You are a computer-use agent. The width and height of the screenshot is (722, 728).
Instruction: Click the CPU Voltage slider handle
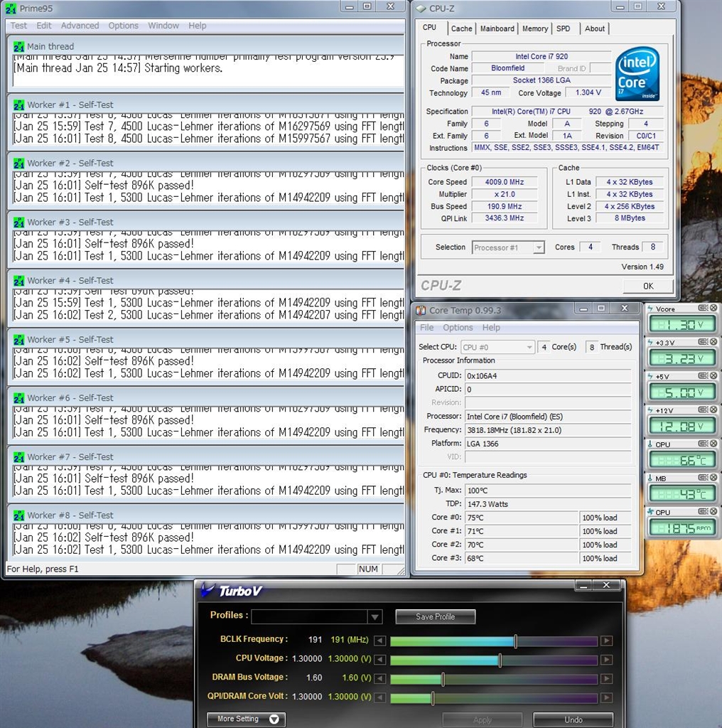coord(500,660)
